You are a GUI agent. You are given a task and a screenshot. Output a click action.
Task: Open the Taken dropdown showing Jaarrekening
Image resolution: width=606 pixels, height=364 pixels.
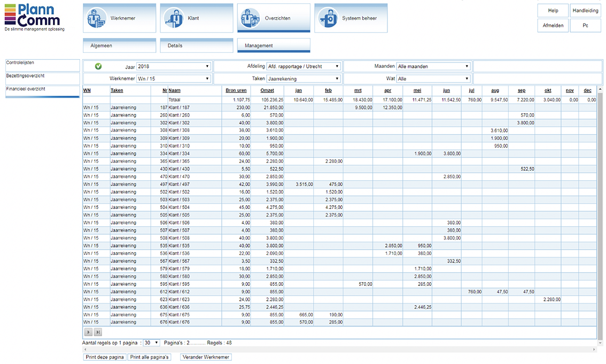303,79
